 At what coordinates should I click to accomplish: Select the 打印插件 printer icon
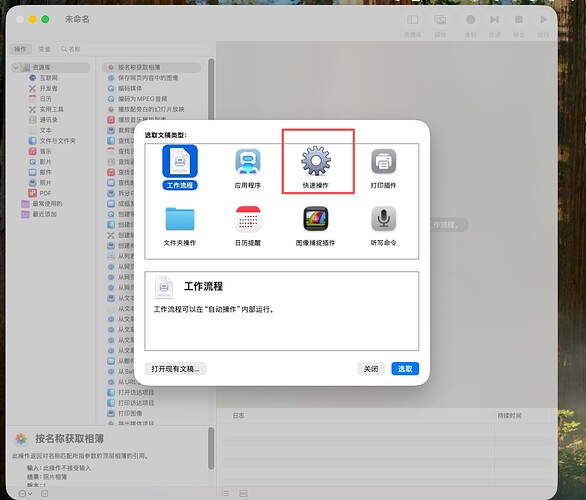[x=383, y=161]
